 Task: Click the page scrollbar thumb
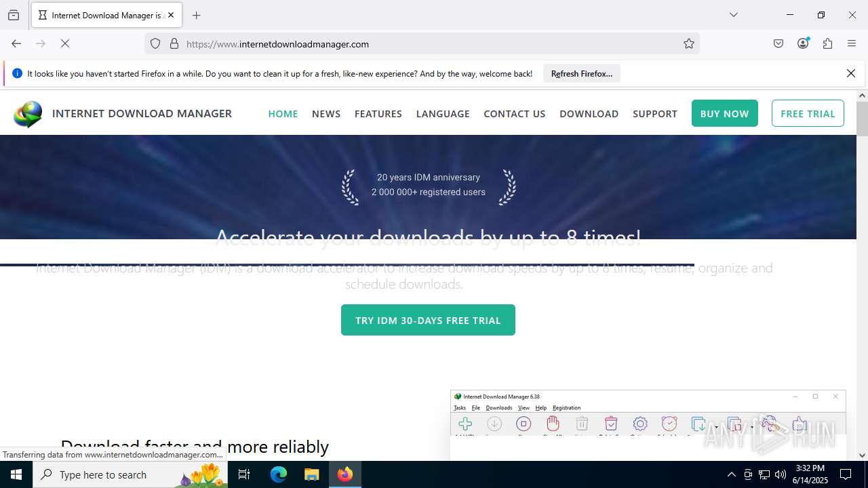point(862,119)
